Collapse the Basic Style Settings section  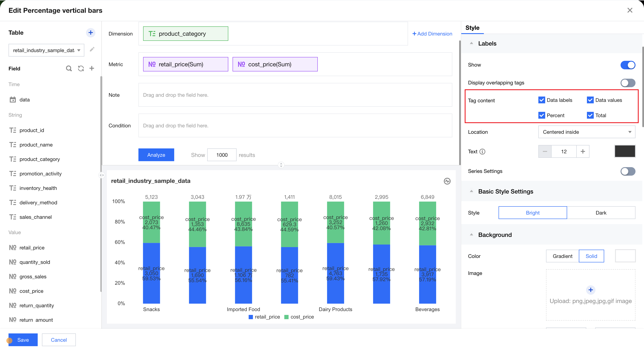471,191
